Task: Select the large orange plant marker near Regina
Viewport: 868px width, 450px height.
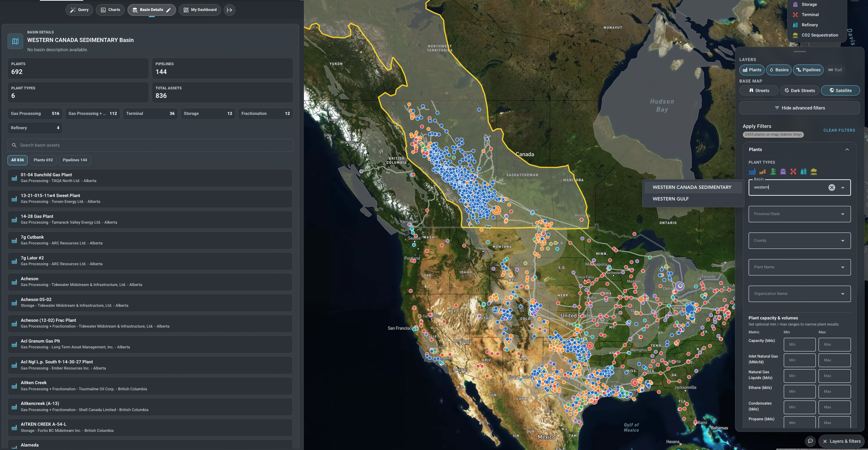Action: [496, 210]
